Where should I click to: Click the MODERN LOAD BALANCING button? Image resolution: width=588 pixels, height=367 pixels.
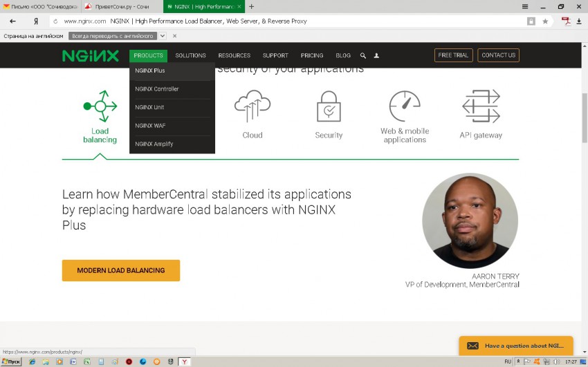(x=121, y=270)
